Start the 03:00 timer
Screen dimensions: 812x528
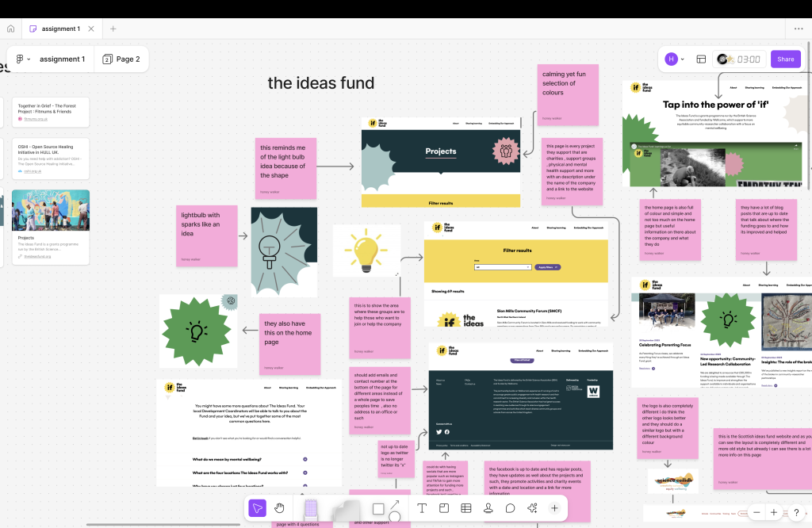[739, 59]
